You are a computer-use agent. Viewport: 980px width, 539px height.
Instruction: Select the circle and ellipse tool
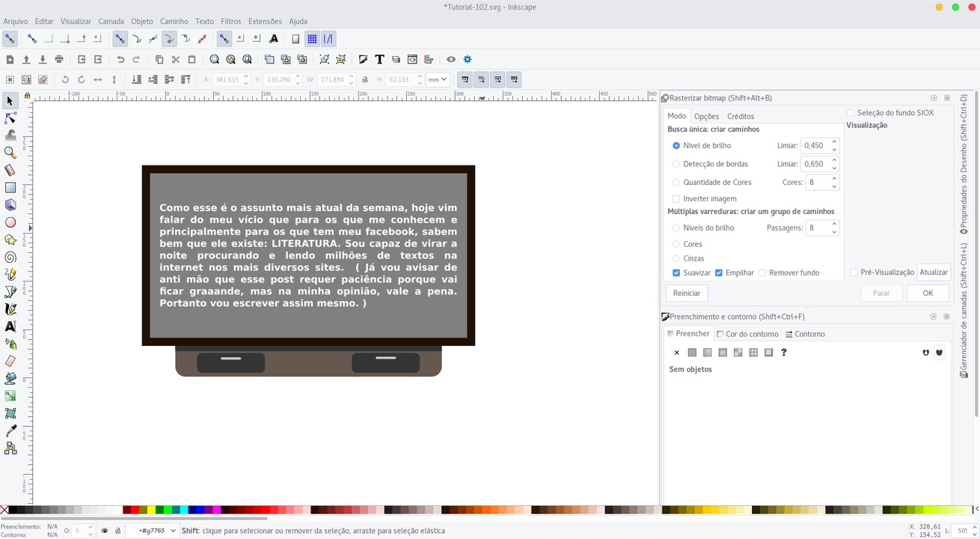coord(10,222)
